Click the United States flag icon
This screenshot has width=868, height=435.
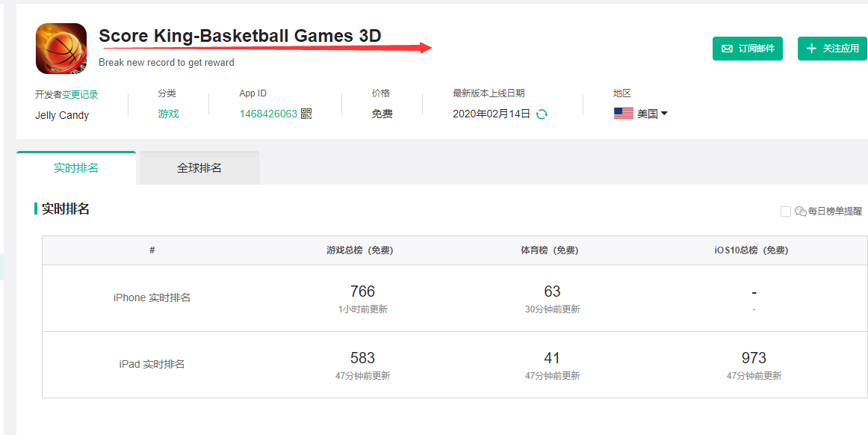tap(624, 114)
